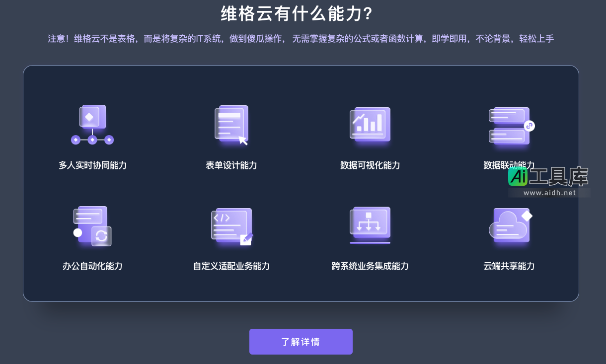Click the 多人实时协同能力 text label
The image size is (606, 364).
pyautogui.click(x=92, y=165)
